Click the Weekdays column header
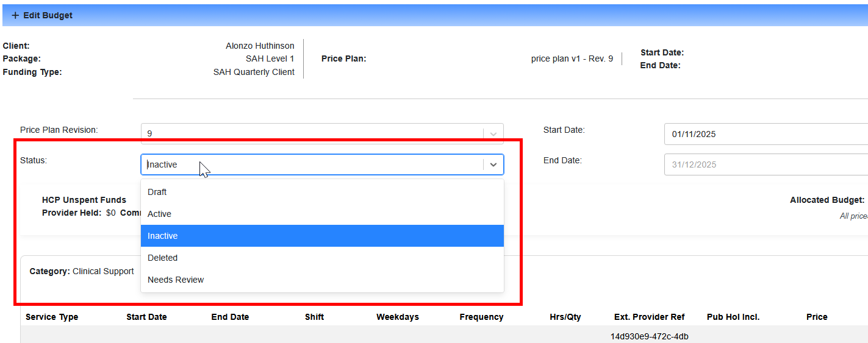 click(x=398, y=317)
